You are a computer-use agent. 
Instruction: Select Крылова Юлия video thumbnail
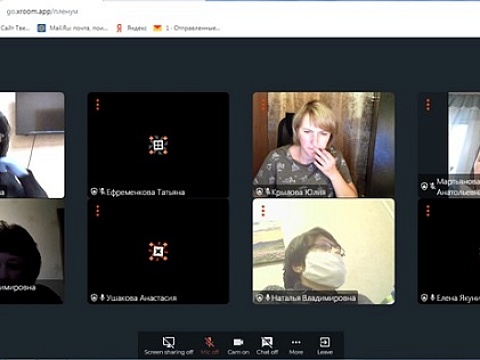[324, 145]
